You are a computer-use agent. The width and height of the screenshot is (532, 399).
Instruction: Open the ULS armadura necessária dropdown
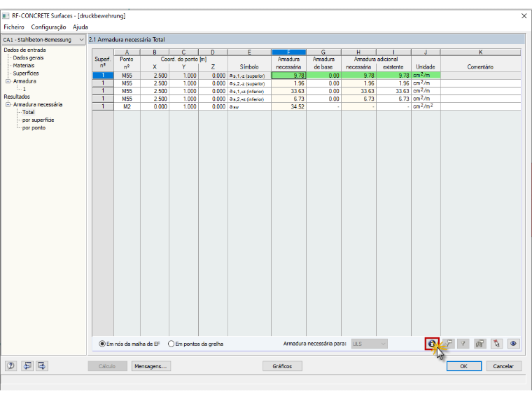point(369,344)
